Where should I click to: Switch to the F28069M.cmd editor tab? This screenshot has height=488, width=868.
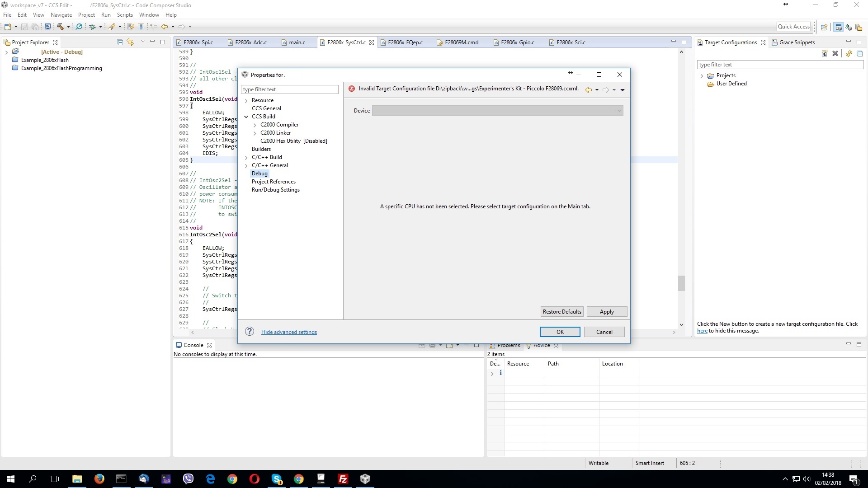coord(462,42)
